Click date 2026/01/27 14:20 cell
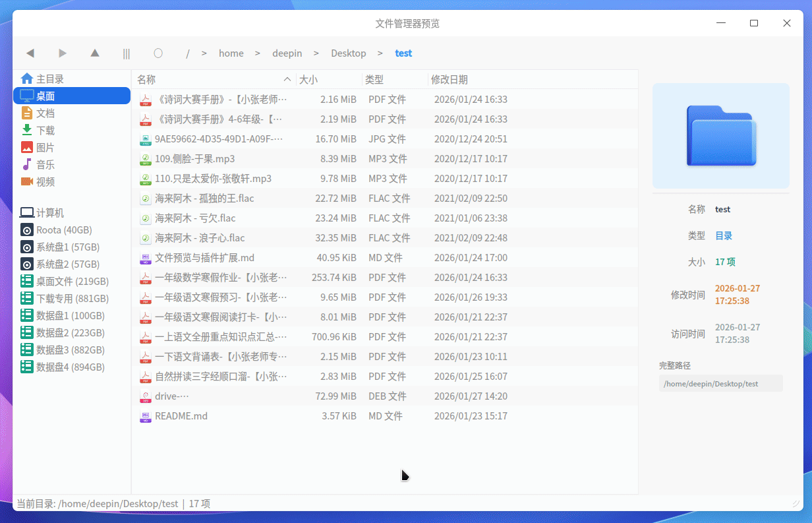The height and width of the screenshot is (523, 812). (471, 396)
